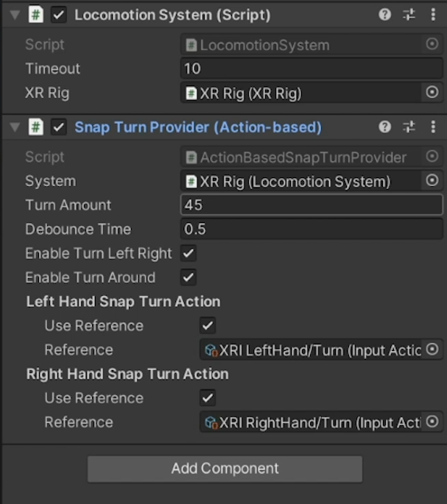This screenshot has width=447, height=504.
Task: Collapse the Snap Turn Provider foldout
Action: [x=14, y=127]
